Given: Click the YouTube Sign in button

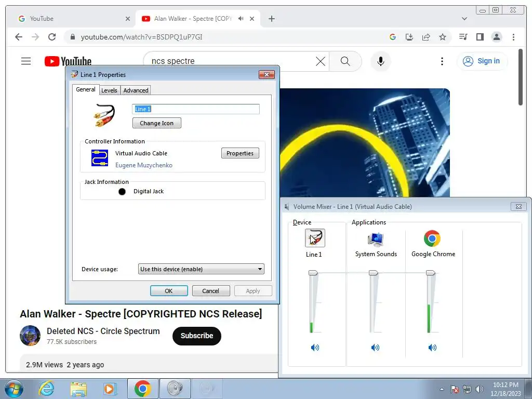Looking at the screenshot, I should click(x=483, y=61).
